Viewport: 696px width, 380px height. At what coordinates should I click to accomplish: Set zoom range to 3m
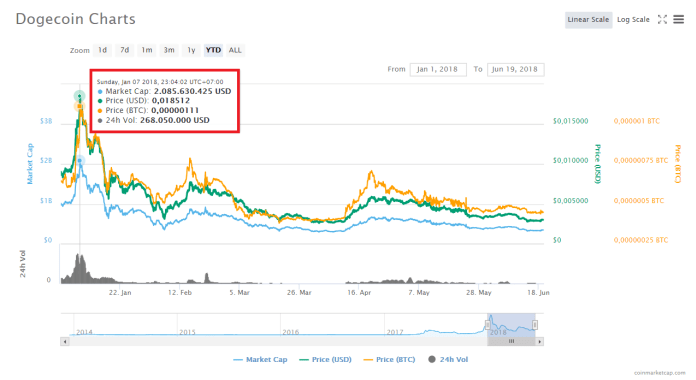[x=169, y=50]
